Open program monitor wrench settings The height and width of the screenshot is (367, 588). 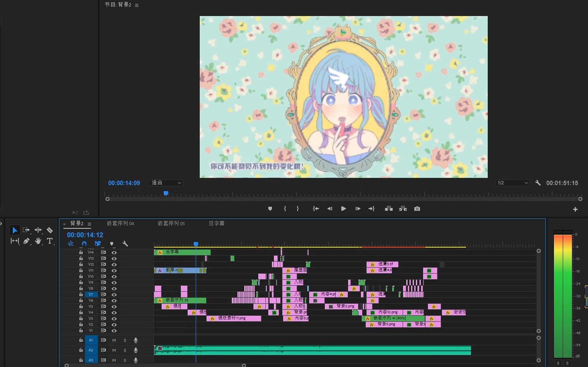538,183
